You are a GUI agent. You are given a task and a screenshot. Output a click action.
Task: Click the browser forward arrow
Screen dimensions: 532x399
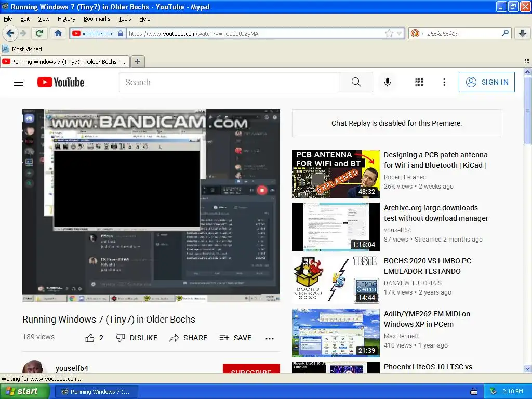(23, 33)
